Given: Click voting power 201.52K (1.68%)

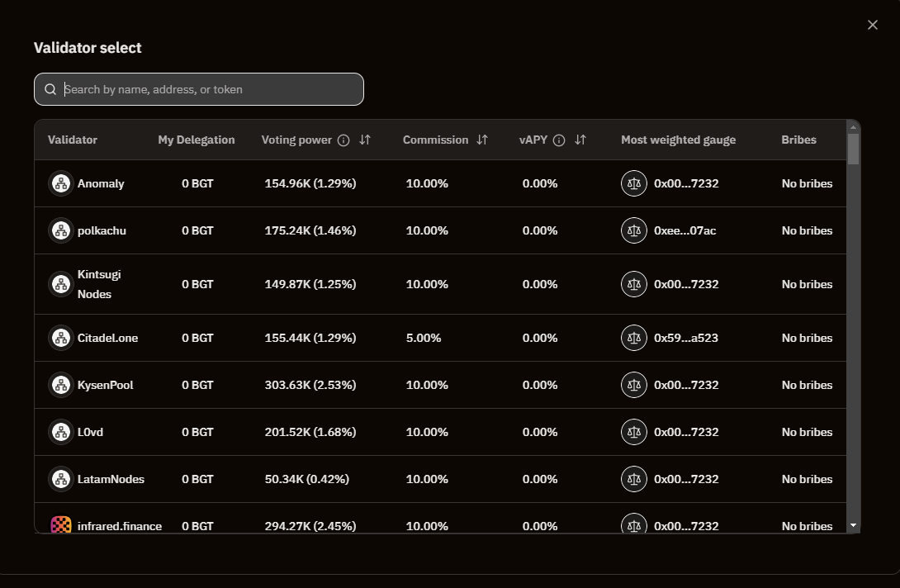Looking at the screenshot, I should [x=310, y=433].
